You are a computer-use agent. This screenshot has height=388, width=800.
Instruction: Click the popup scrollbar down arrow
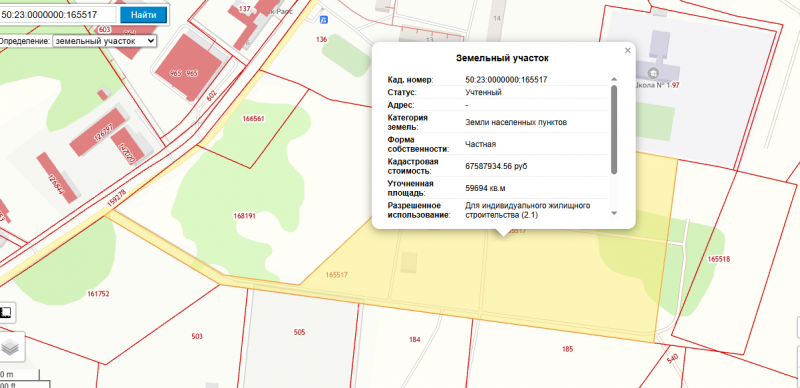(x=614, y=213)
